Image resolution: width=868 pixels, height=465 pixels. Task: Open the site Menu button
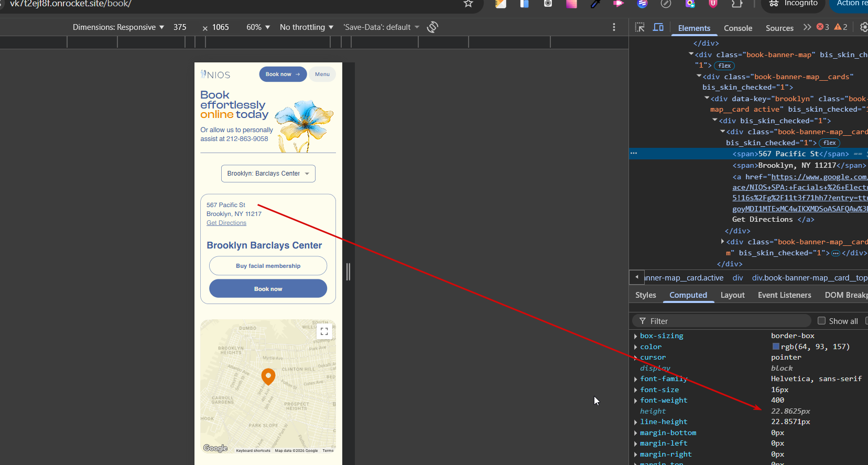[x=322, y=74]
